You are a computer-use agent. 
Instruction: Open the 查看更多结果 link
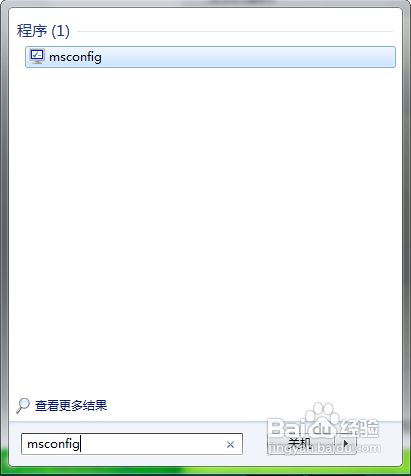[71, 406]
